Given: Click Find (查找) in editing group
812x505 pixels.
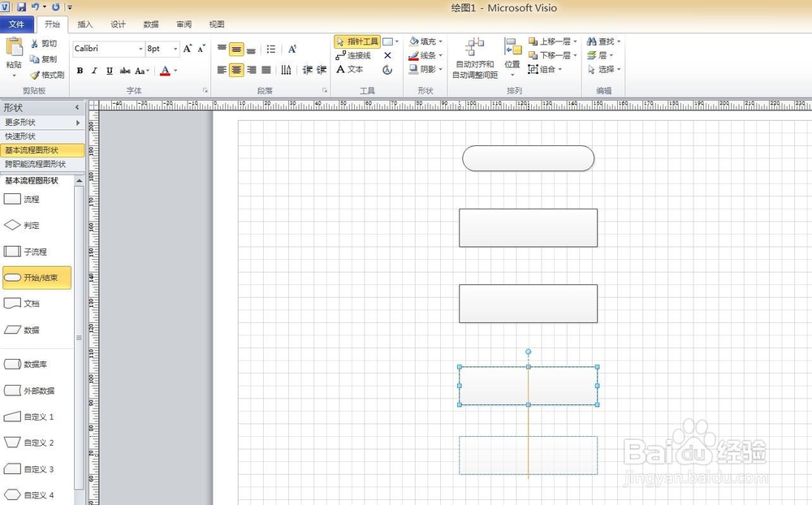Looking at the screenshot, I should click(x=604, y=41).
